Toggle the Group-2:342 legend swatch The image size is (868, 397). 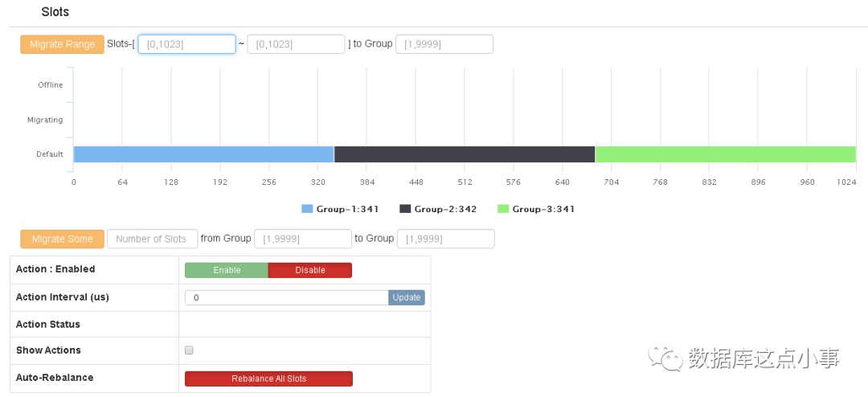[405, 209]
